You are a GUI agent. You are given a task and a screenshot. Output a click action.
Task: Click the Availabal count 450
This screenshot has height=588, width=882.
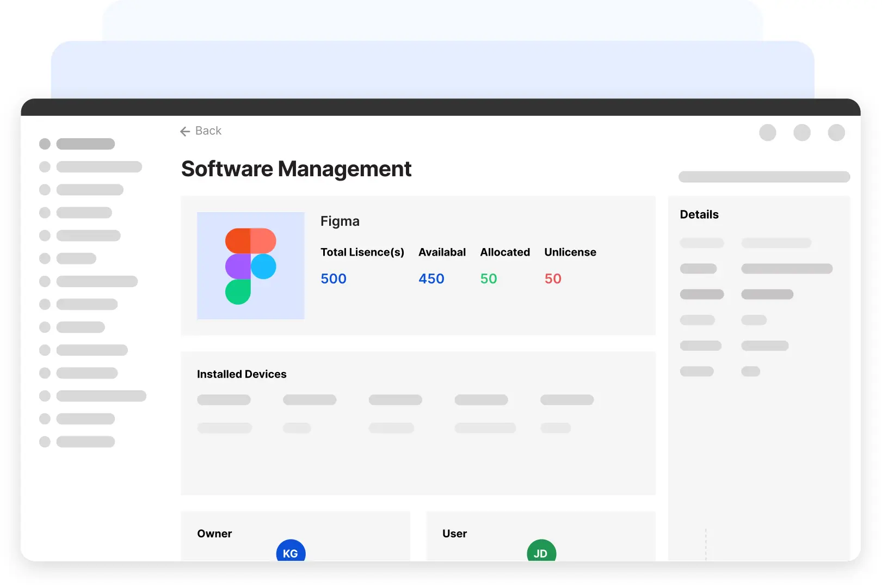tap(431, 279)
